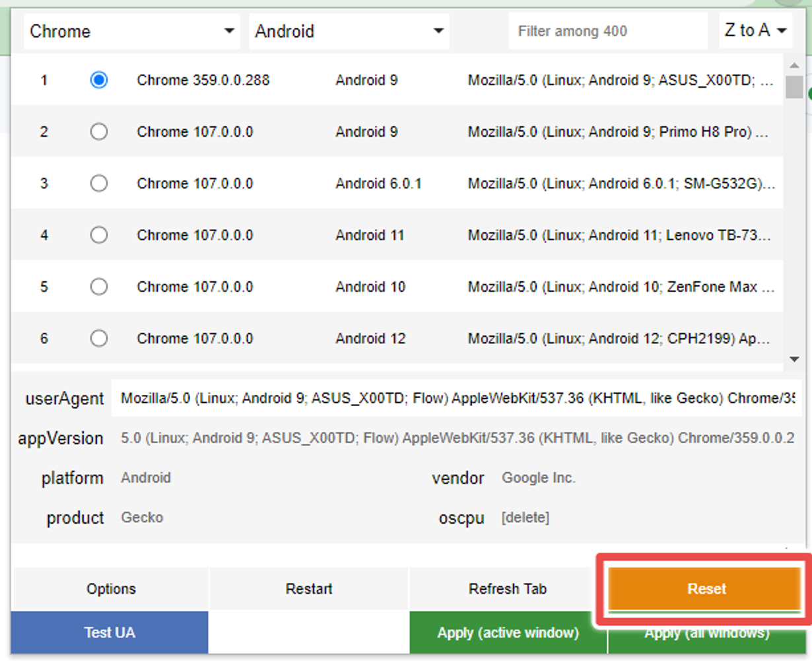
Task: Select the Chrome 359.0.0.288 radio button
Action: [99, 80]
